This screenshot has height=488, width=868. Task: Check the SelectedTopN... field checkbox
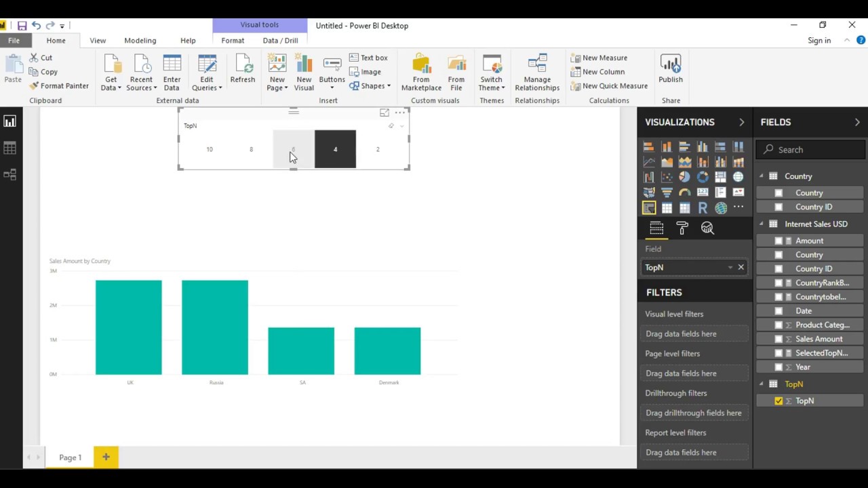click(778, 353)
